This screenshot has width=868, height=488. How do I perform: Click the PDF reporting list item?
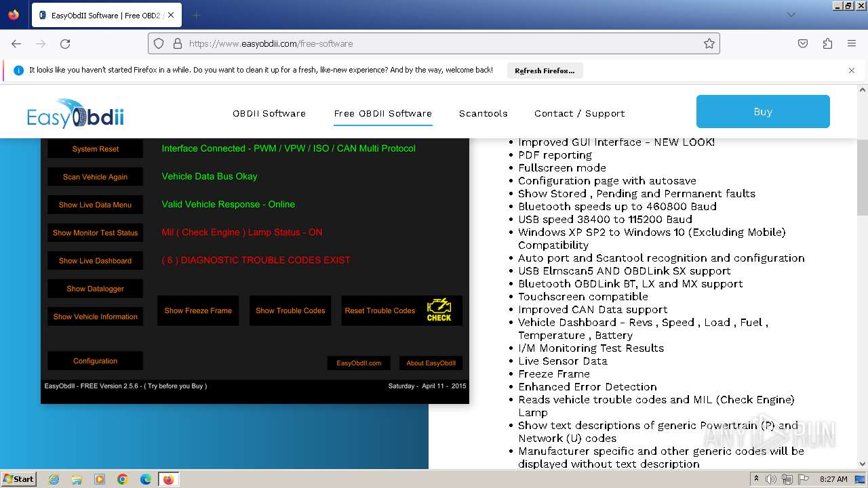click(x=555, y=155)
